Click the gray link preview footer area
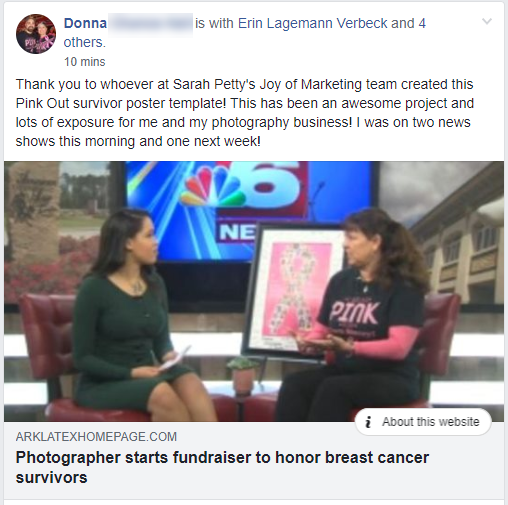The image size is (508, 505). pyautogui.click(x=254, y=460)
